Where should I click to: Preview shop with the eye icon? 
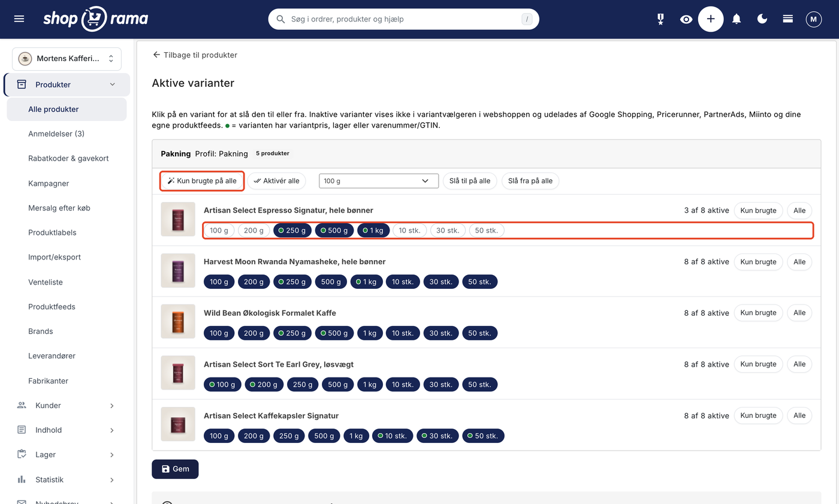point(686,19)
